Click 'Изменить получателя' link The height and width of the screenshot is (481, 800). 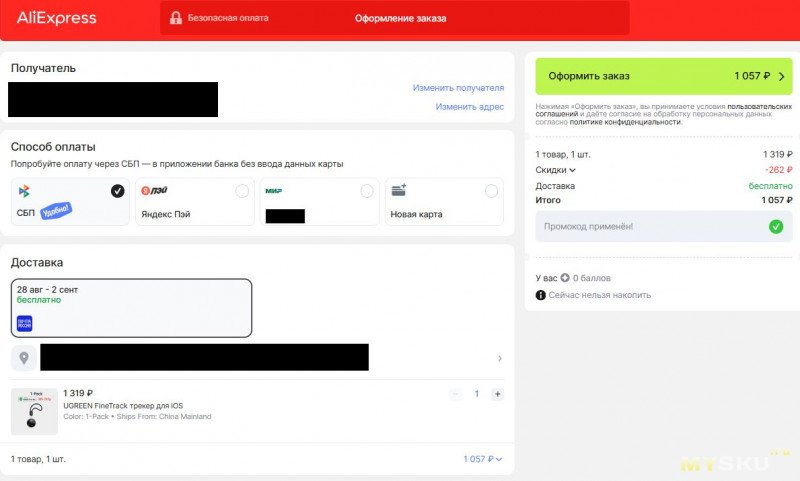(x=458, y=88)
